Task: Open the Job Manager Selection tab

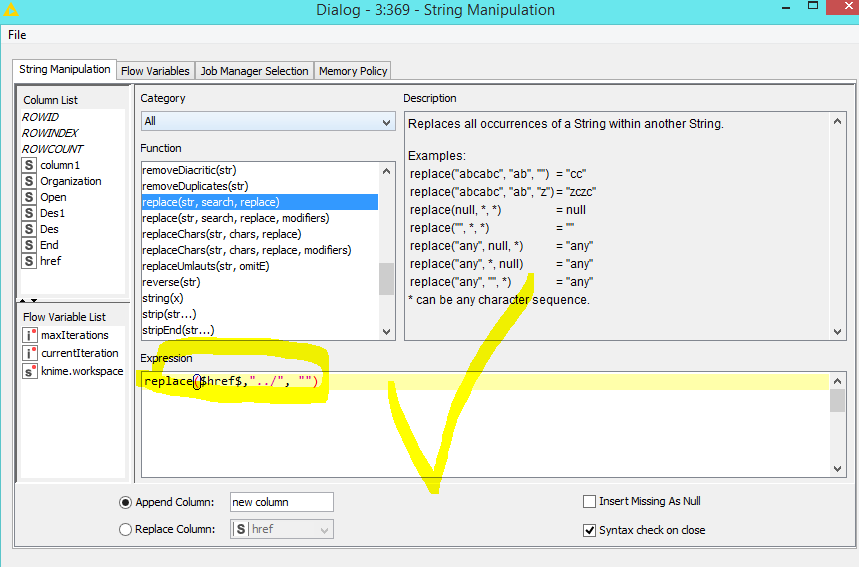Action: [254, 71]
